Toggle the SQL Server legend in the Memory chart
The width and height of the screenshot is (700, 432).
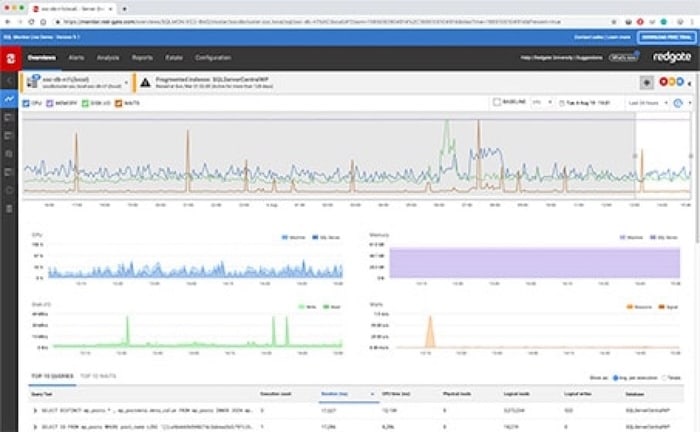pos(664,237)
